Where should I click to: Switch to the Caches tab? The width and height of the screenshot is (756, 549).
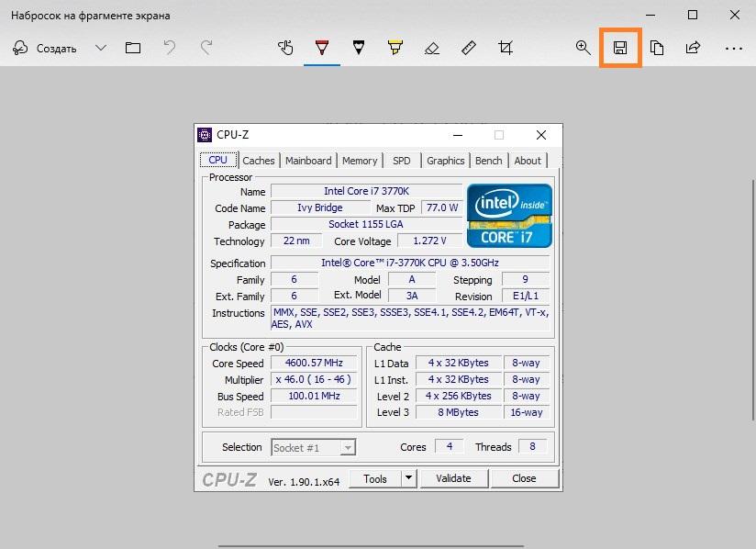259,161
